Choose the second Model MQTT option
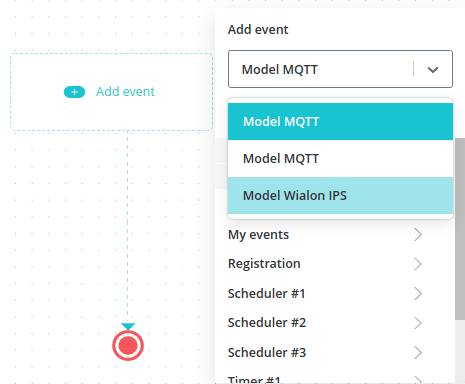465x384 pixels. (340, 158)
